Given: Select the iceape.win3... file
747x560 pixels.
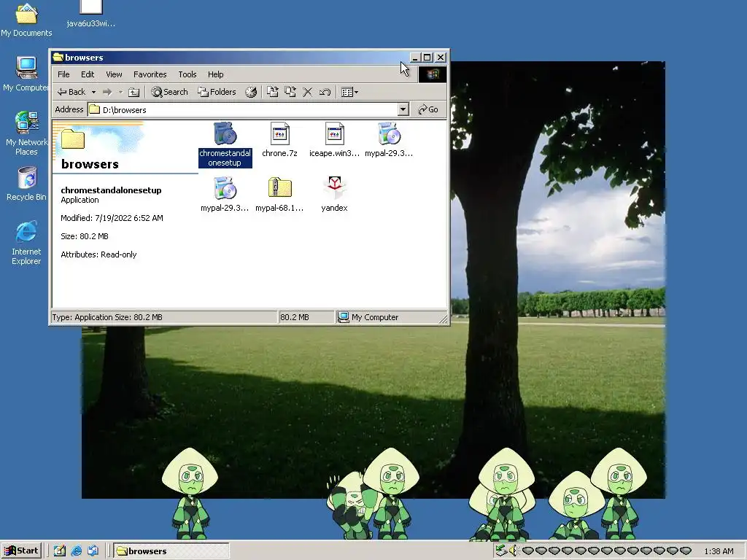Looking at the screenshot, I should [x=334, y=140].
